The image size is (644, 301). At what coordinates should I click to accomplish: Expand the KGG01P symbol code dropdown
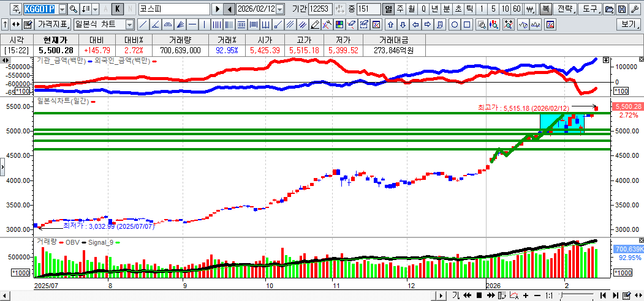(62, 9)
